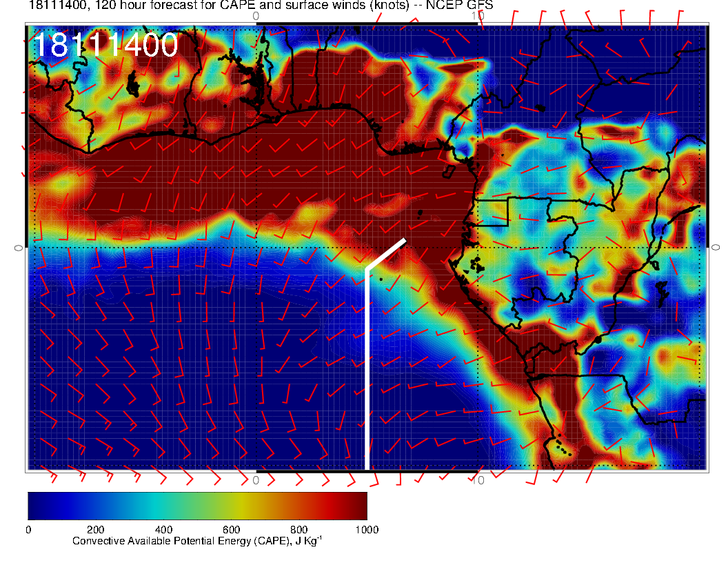728x563 pixels.
Task: Click the dark blue start of the CAPE colorbar
Action: click(x=36, y=505)
